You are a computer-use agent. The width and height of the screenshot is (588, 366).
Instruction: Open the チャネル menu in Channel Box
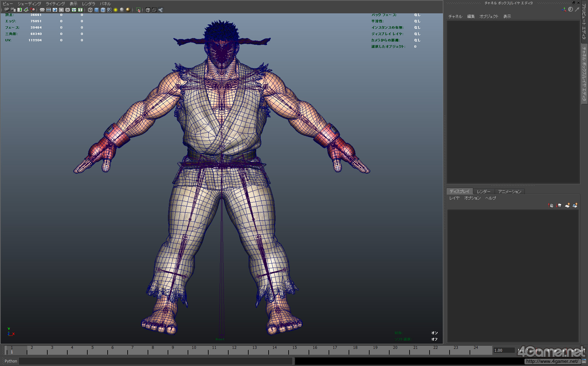pos(455,17)
